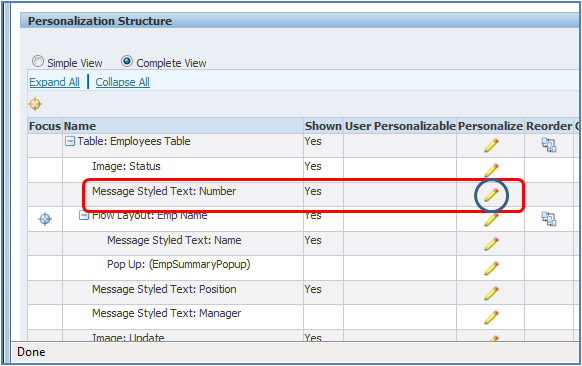Click the Personalize column header
The height and width of the screenshot is (366, 582).
point(490,126)
